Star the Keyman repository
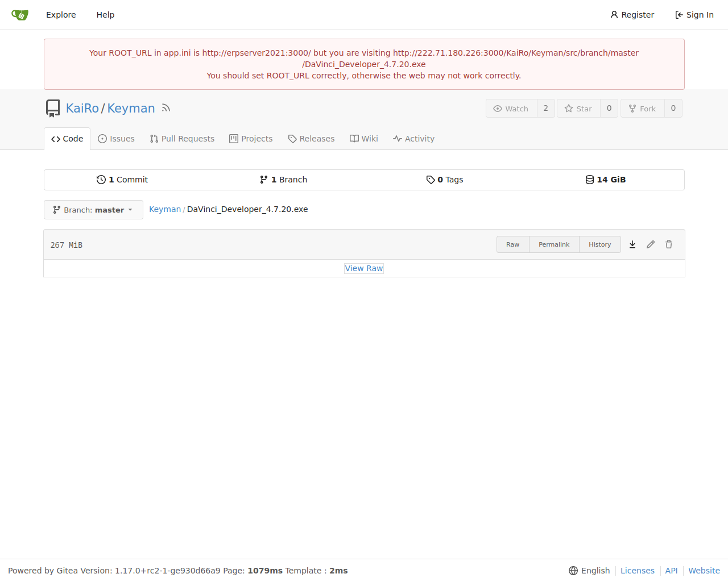 [578, 109]
